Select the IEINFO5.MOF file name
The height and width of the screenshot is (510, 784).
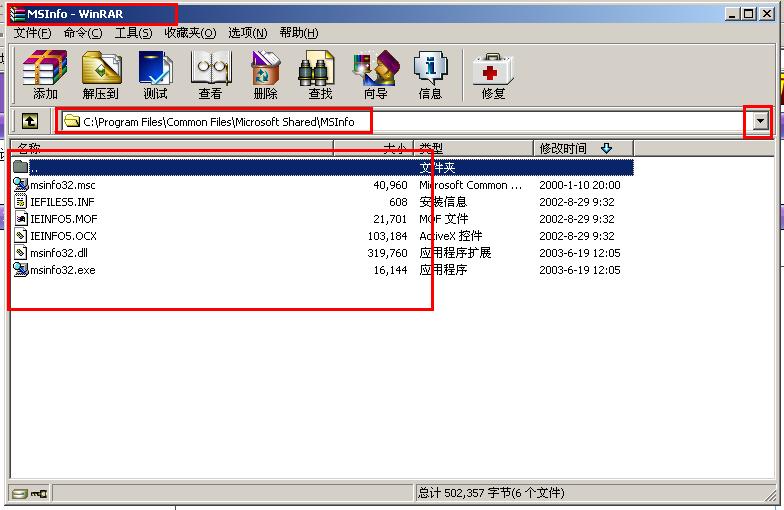pos(64,219)
